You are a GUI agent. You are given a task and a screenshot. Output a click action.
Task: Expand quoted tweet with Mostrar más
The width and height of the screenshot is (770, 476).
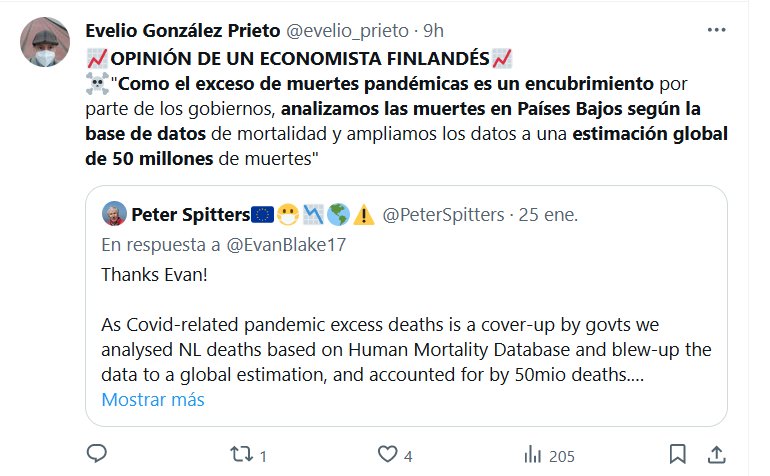tap(153, 399)
